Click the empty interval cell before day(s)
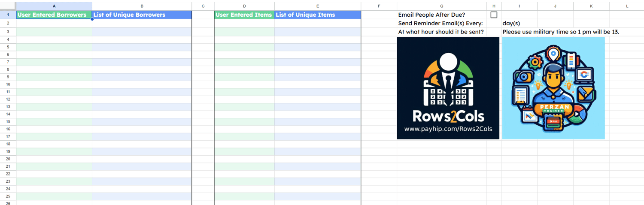Viewport: 644px width, 205px height. 494,23
